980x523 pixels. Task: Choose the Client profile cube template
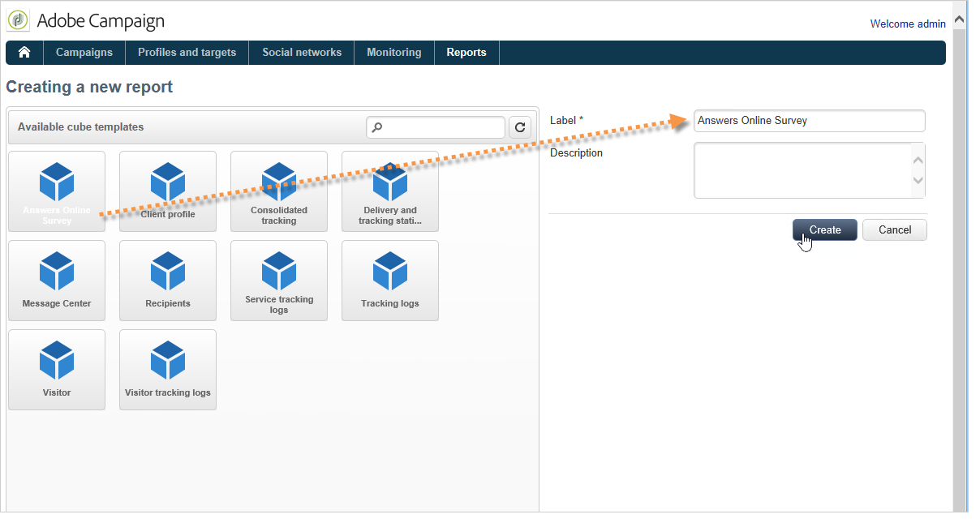(x=168, y=191)
